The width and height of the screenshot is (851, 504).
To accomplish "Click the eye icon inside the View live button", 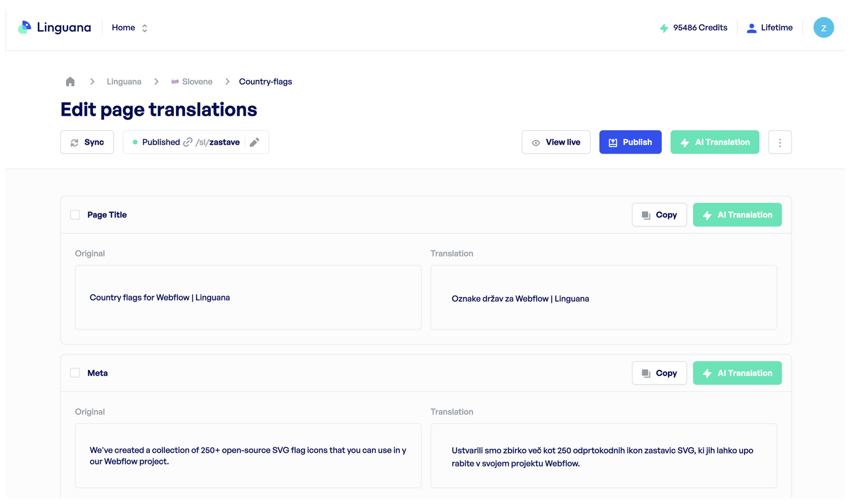I will tap(536, 142).
